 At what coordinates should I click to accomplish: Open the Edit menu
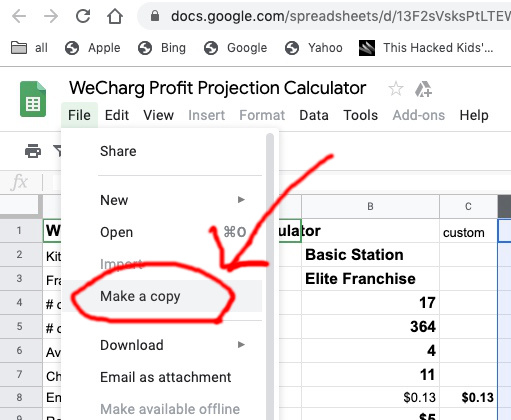point(117,115)
